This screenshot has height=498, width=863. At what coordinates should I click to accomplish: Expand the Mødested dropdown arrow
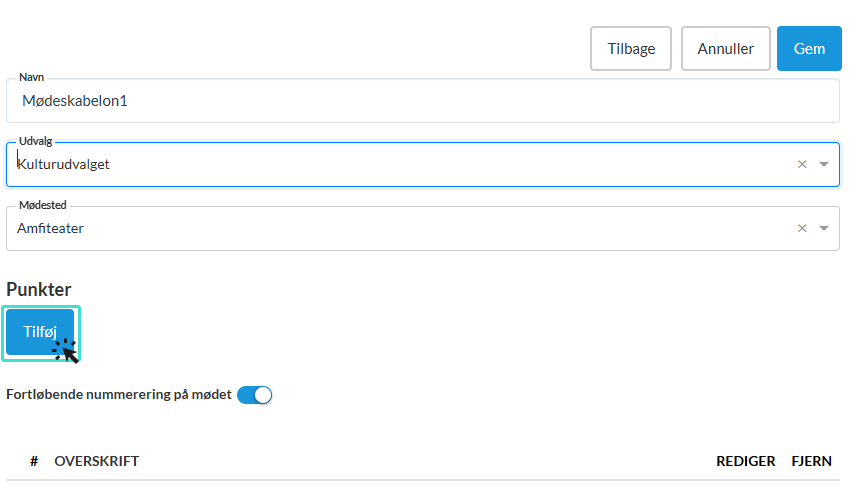coord(824,228)
